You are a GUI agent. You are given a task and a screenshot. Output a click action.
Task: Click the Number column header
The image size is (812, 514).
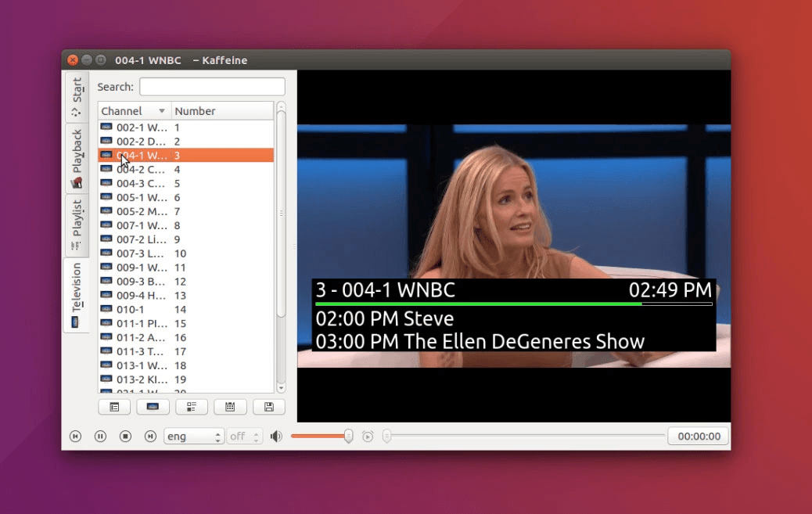click(197, 110)
